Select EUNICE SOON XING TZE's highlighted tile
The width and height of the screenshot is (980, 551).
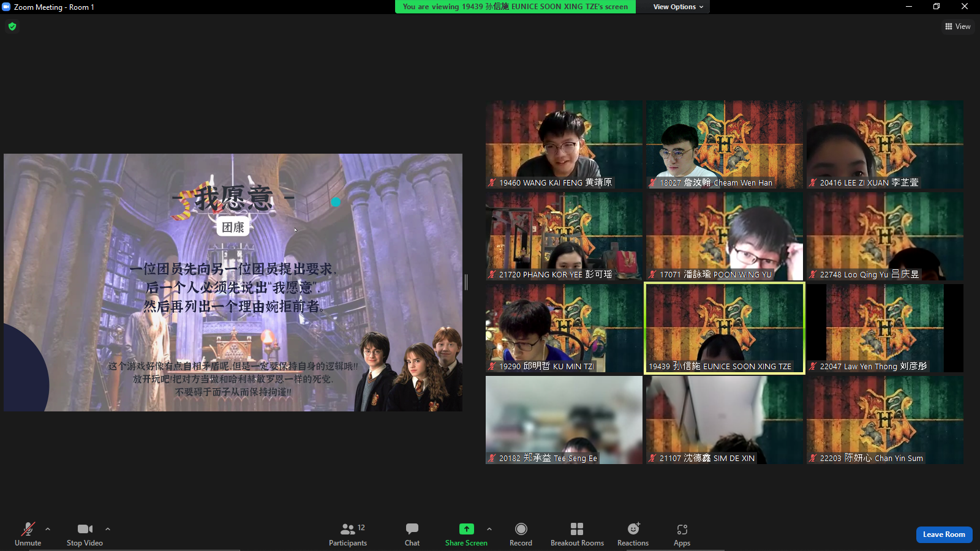coord(725,328)
